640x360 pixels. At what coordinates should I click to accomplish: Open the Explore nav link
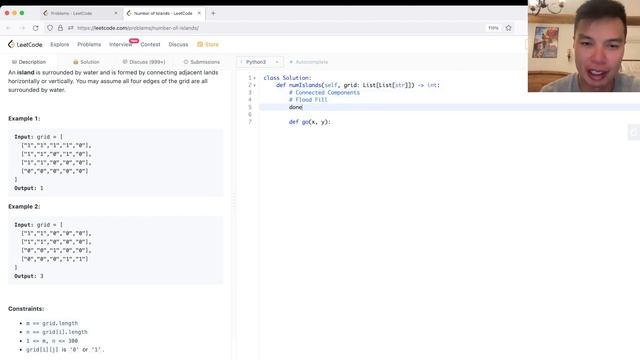click(x=60, y=44)
